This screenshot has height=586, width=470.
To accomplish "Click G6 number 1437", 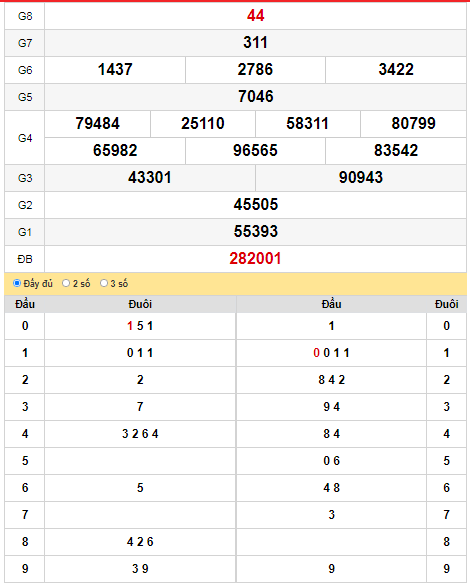I will click(115, 70).
